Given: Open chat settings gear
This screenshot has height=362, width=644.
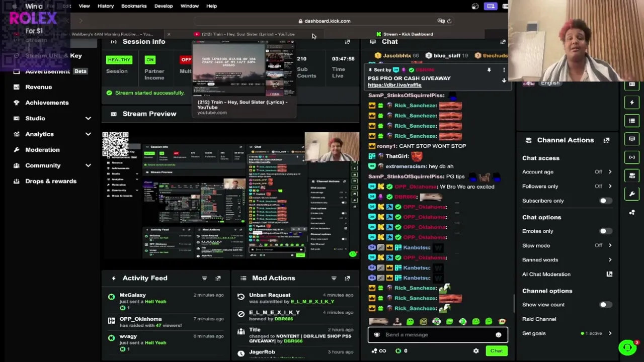Looking at the screenshot, I should (476, 351).
